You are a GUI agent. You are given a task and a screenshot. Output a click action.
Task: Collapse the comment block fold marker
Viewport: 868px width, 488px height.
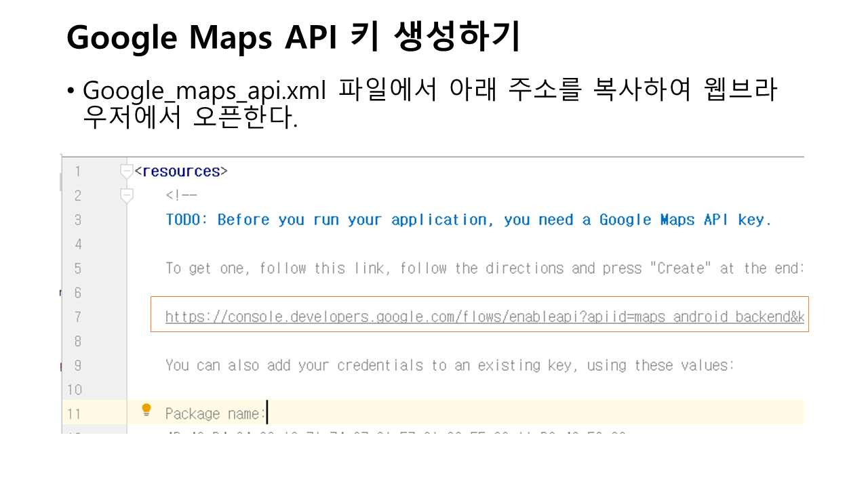(x=126, y=196)
